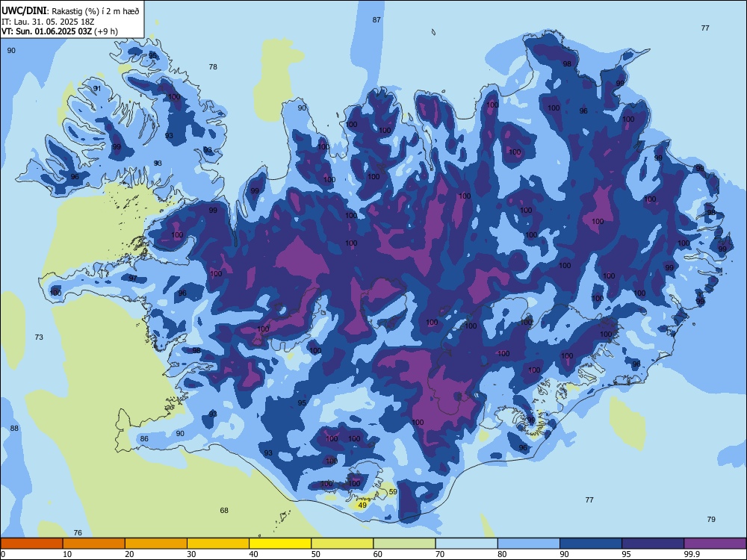Select the pale yellow 50–60 legend swatch
747x560 pixels.
tap(342, 544)
